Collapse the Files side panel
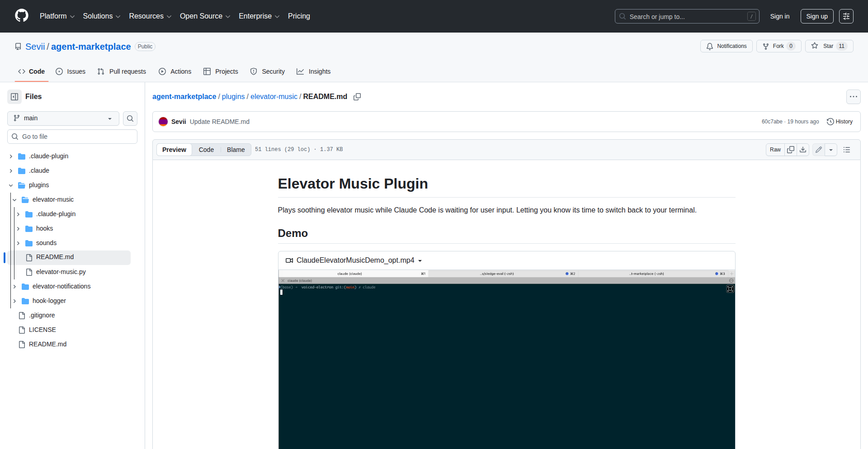868x449 pixels. 14,96
